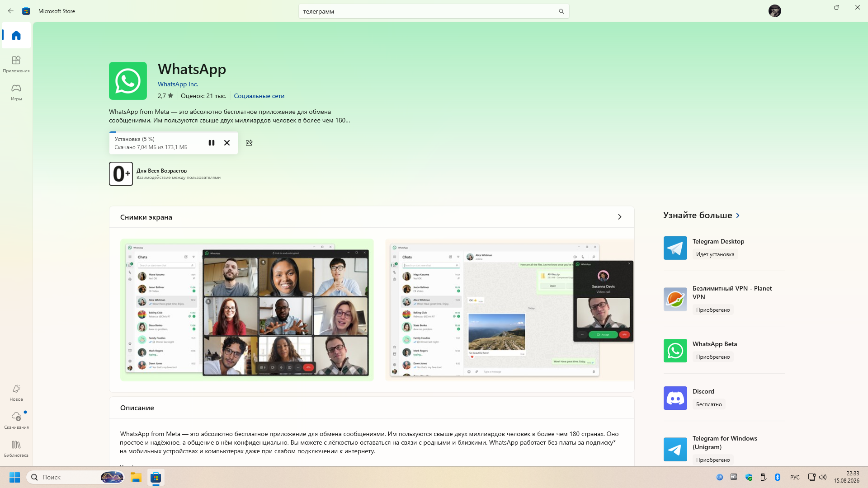Click the Microsoft Store taskbar icon
Viewport: 868px width, 488px height.
[156, 477]
